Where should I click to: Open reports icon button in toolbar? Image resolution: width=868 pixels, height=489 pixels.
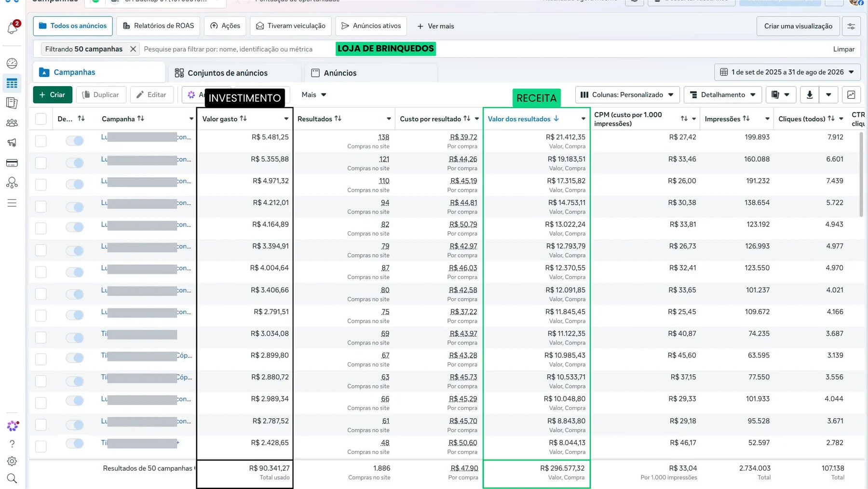[781, 95]
